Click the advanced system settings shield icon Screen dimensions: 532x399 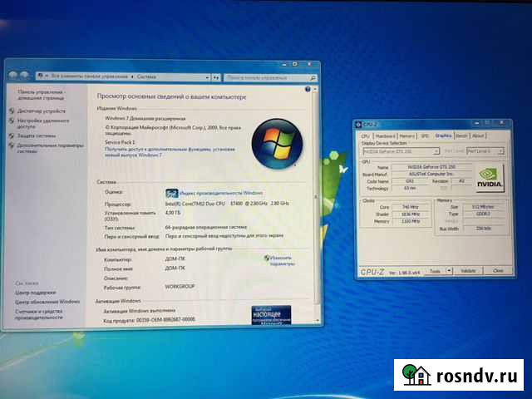(11, 145)
